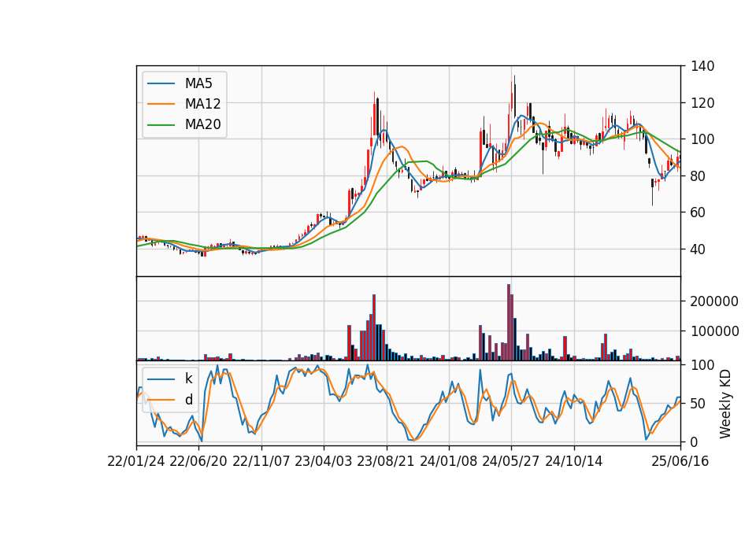The image size is (756, 543).
Task: Click the tallest volume bar near 24/05/27
Action: coord(509,323)
